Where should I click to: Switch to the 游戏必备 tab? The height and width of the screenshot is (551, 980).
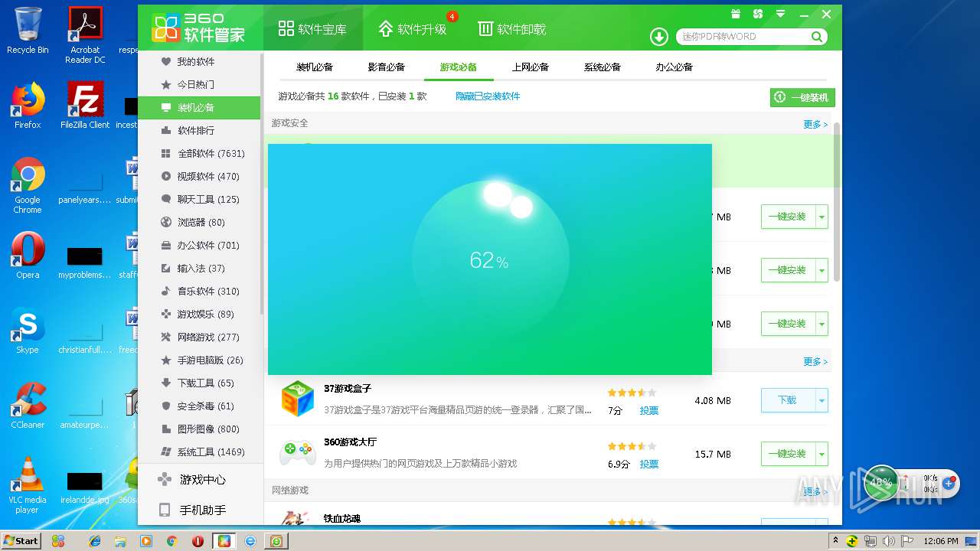click(x=458, y=67)
